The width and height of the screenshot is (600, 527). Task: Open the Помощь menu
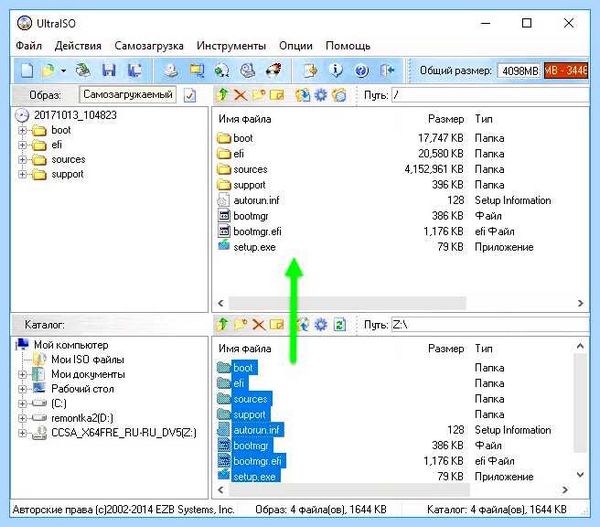pyautogui.click(x=348, y=46)
